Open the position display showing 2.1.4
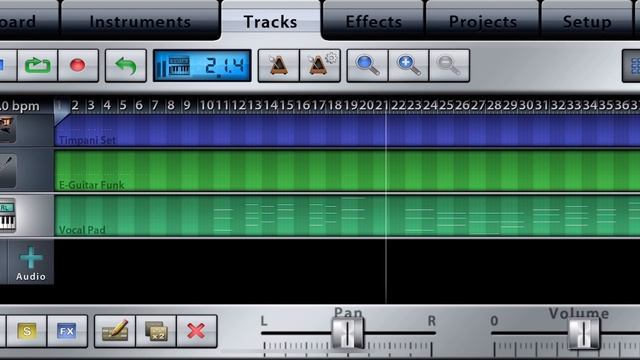 click(x=202, y=65)
